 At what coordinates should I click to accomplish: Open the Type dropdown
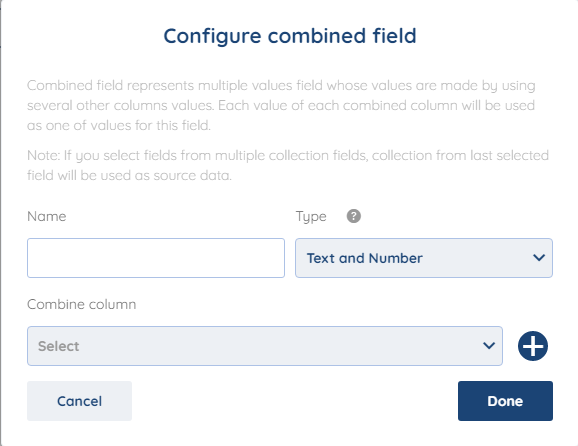click(x=424, y=258)
